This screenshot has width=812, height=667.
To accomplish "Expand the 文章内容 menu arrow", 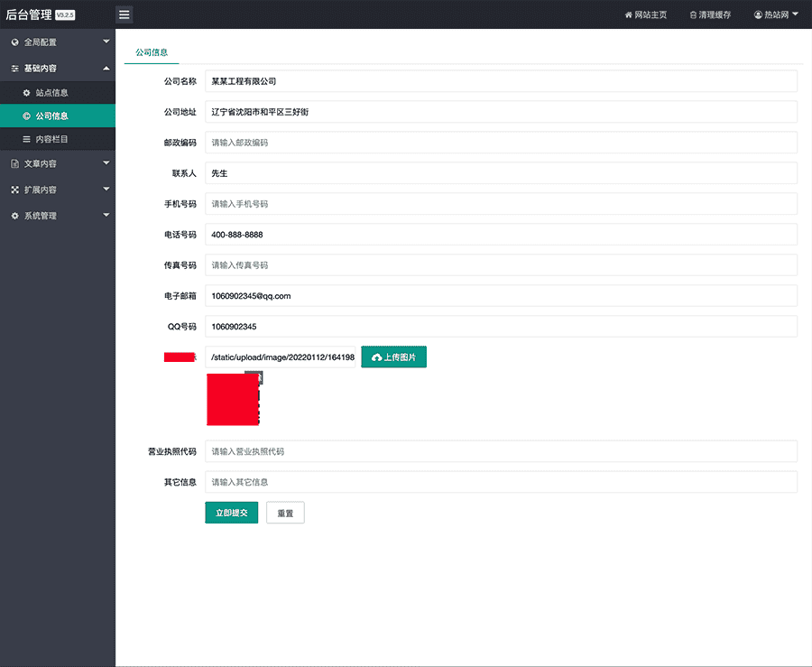I will pos(106,163).
